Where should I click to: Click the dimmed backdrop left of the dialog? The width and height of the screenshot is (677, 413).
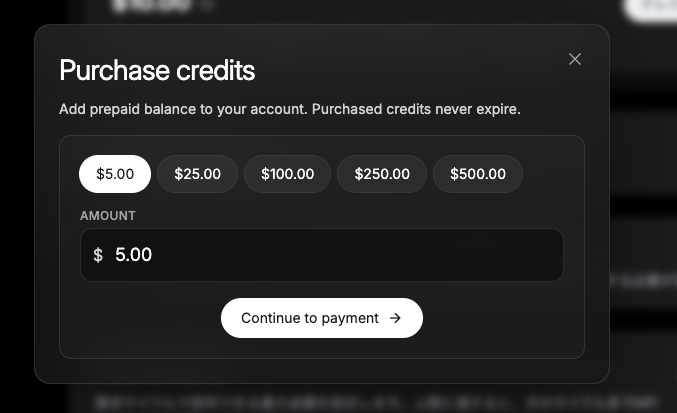point(17,200)
